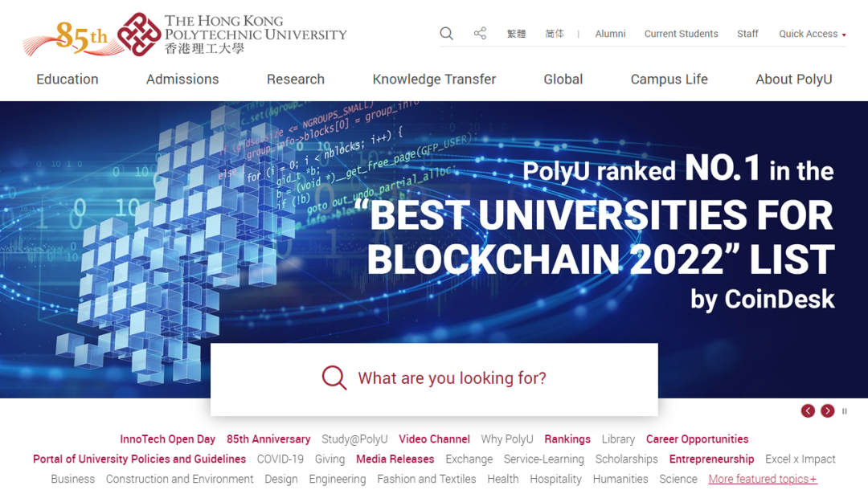
Task: Go to previous banner slide arrow
Action: (808, 411)
